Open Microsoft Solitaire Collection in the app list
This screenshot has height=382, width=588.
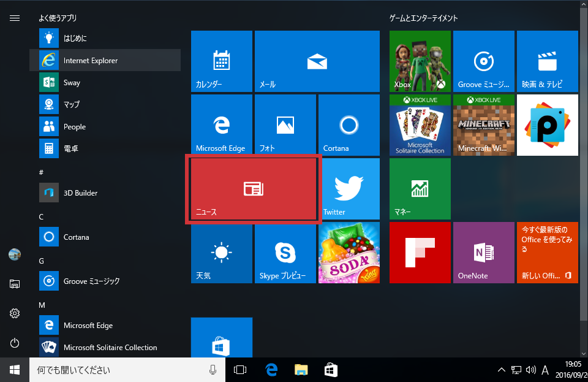point(105,347)
